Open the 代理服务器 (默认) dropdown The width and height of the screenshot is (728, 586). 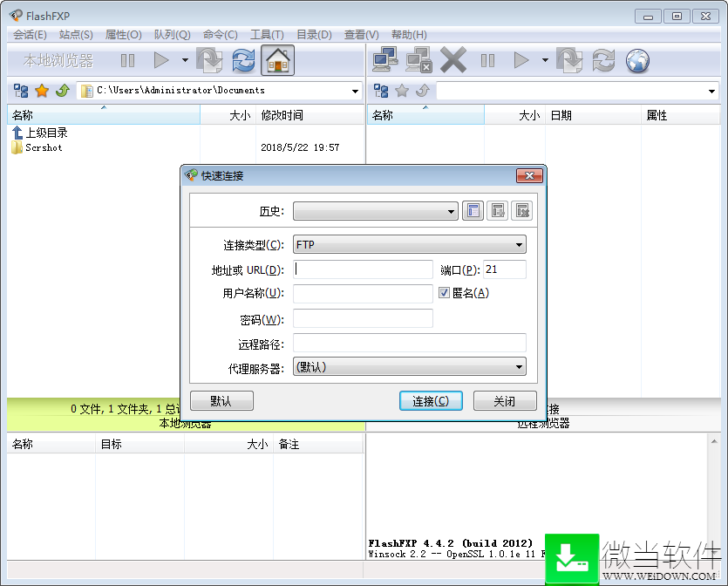(x=410, y=367)
